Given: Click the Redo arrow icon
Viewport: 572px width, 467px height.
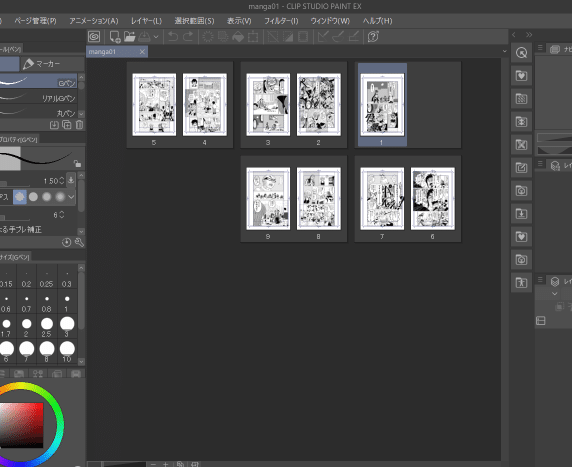Looking at the screenshot, I should pos(188,37).
